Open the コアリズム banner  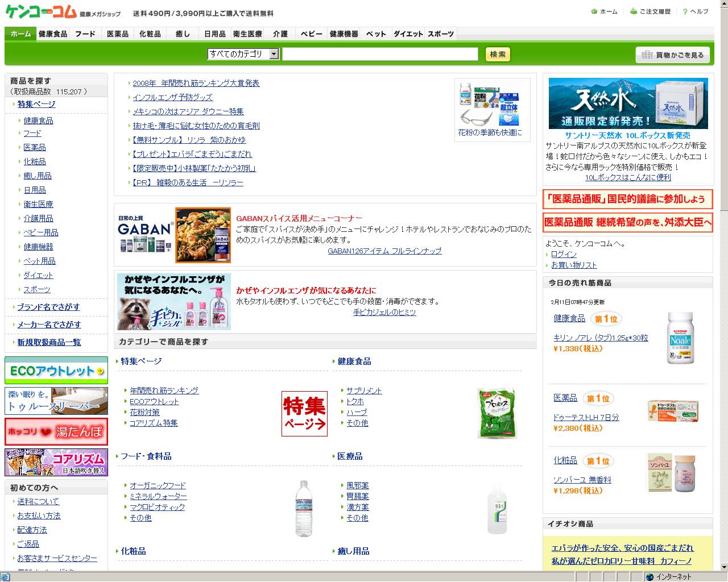point(56,463)
